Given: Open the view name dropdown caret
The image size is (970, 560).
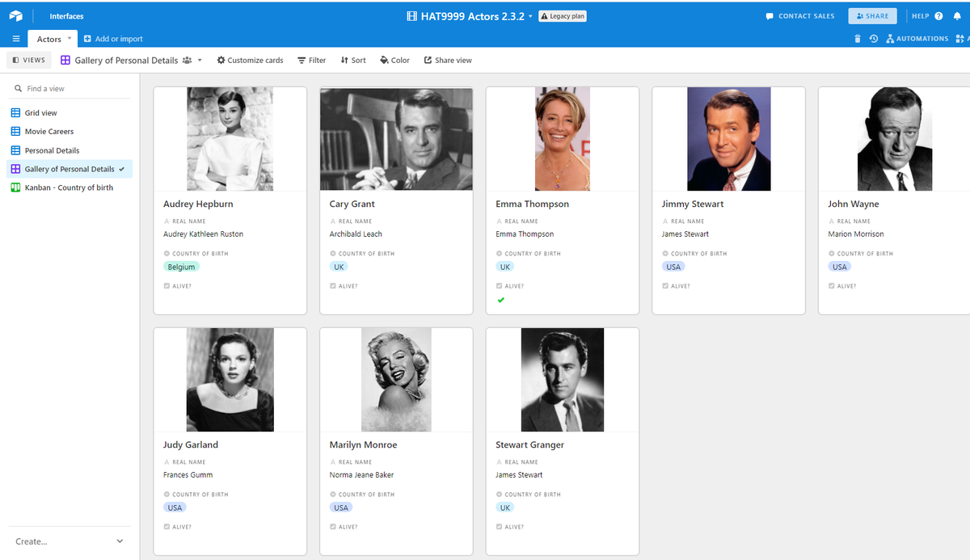Looking at the screenshot, I should click(x=200, y=61).
